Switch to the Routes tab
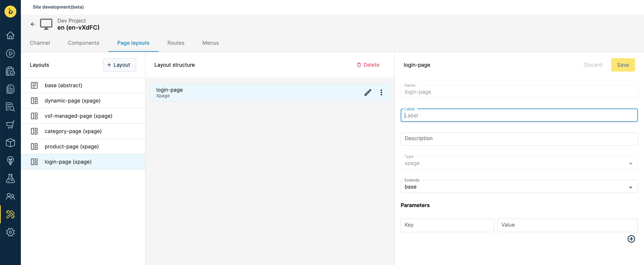The image size is (644, 265). tap(176, 43)
